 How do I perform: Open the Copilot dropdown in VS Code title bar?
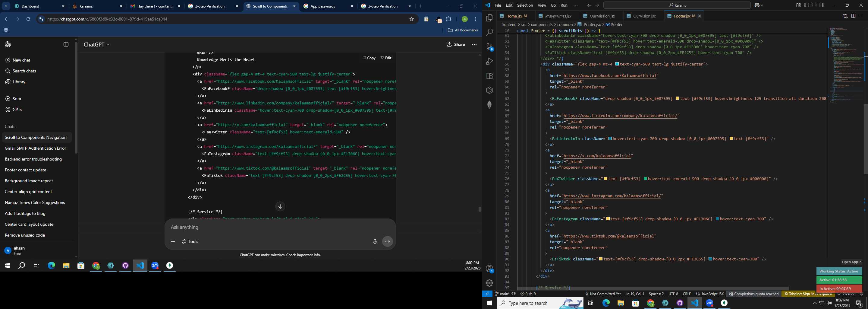click(x=759, y=5)
